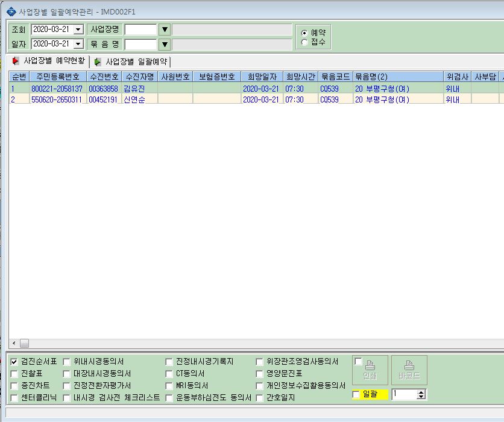Click the app logo icon in title bar
This screenshot has height=422, width=504.
click(x=11, y=12)
